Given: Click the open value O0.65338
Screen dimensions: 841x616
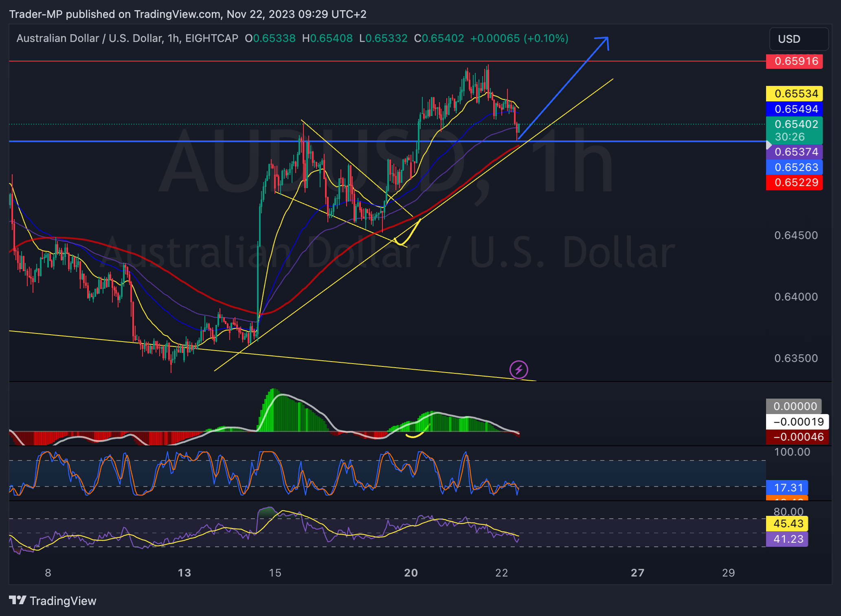Looking at the screenshot, I should (270, 38).
